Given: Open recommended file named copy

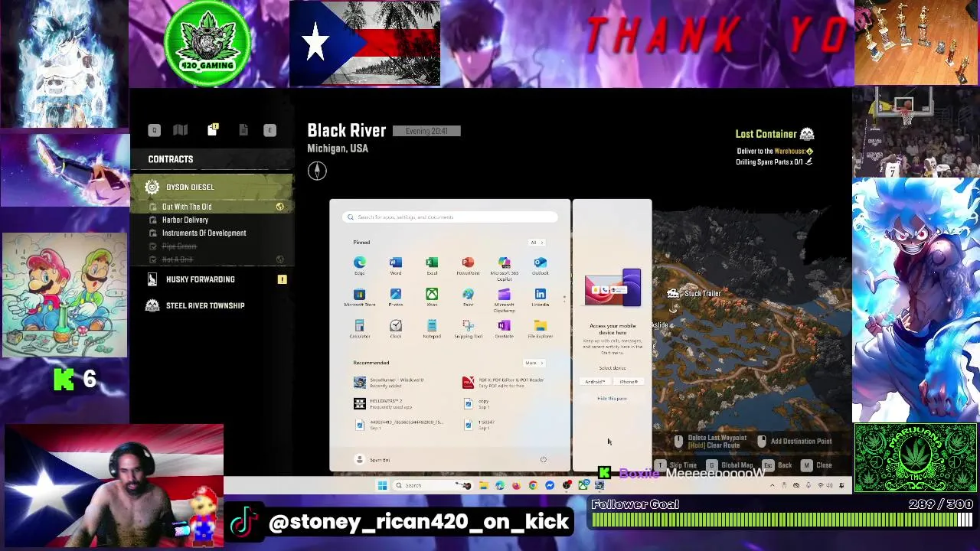Looking at the screenshot, I should (478, 403).
